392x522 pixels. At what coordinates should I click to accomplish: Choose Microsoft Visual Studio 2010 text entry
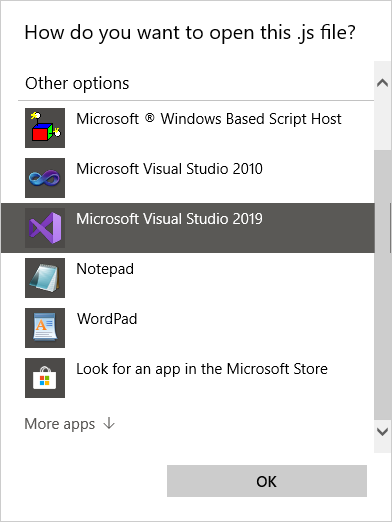(169, 169)
